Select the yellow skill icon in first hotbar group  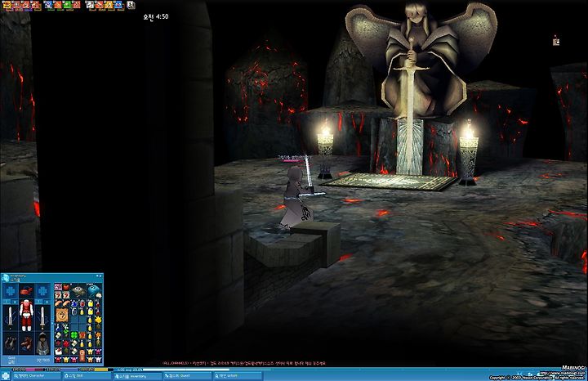tap(7, 5)
